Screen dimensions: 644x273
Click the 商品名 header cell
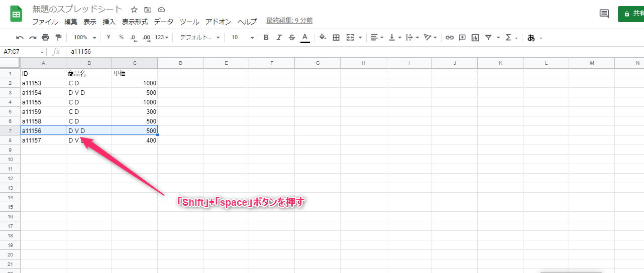[89, 73]
